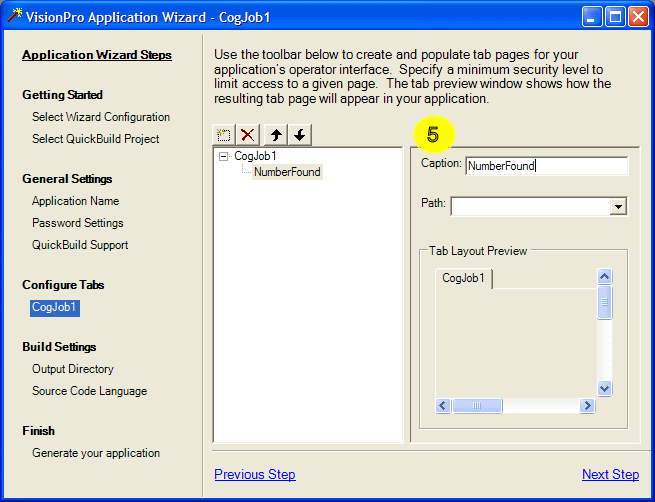655x502 pixels.
Task: Move the selected item up with the arrow icon
Action: [276, 135]
